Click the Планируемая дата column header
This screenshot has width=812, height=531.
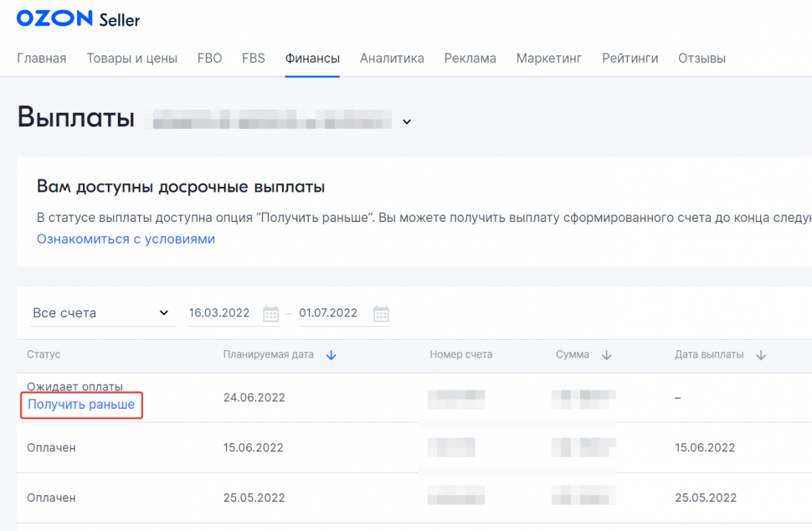point(268,354)
